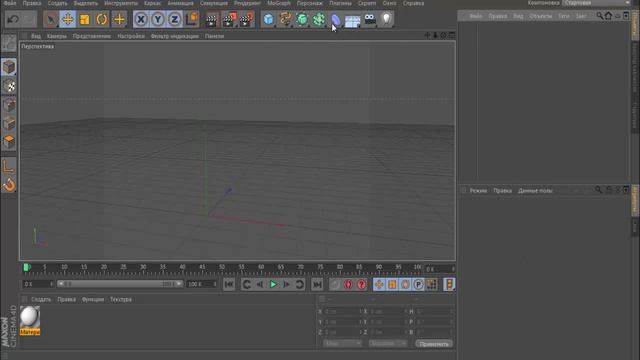This screenshot has width=640, height=360.
Task: Open the Панели viewport menu
Action: point(214,36)
